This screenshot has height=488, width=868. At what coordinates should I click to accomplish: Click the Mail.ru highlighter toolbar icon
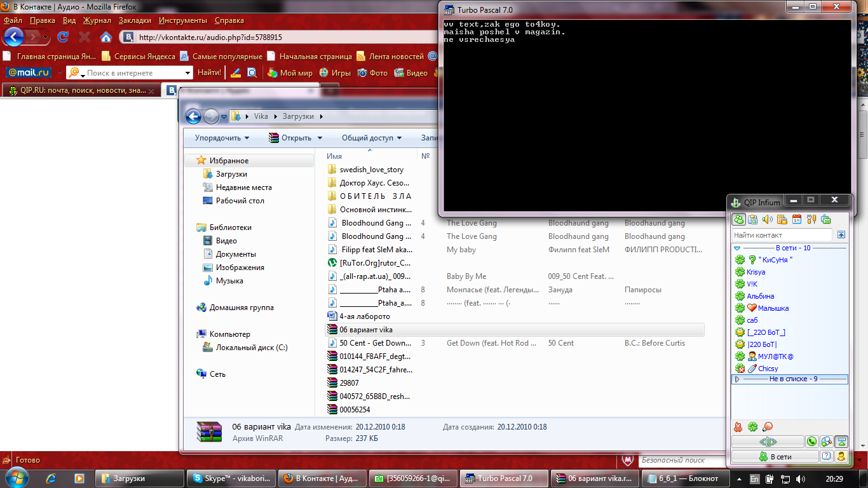(236, 72)
